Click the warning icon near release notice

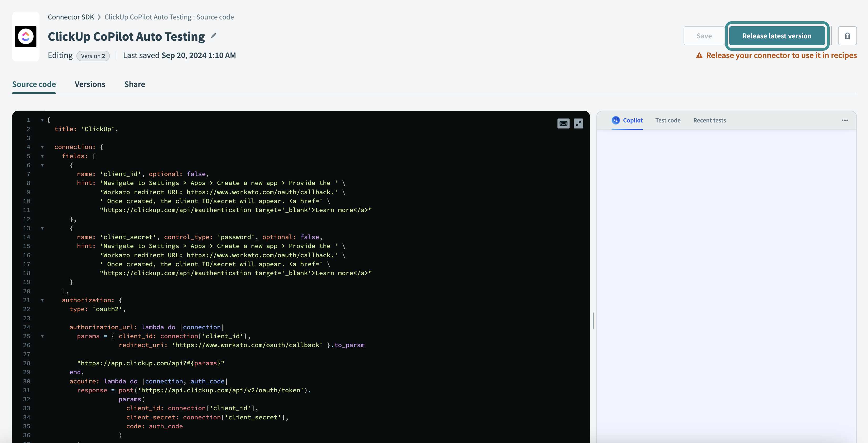click(699, 56)
